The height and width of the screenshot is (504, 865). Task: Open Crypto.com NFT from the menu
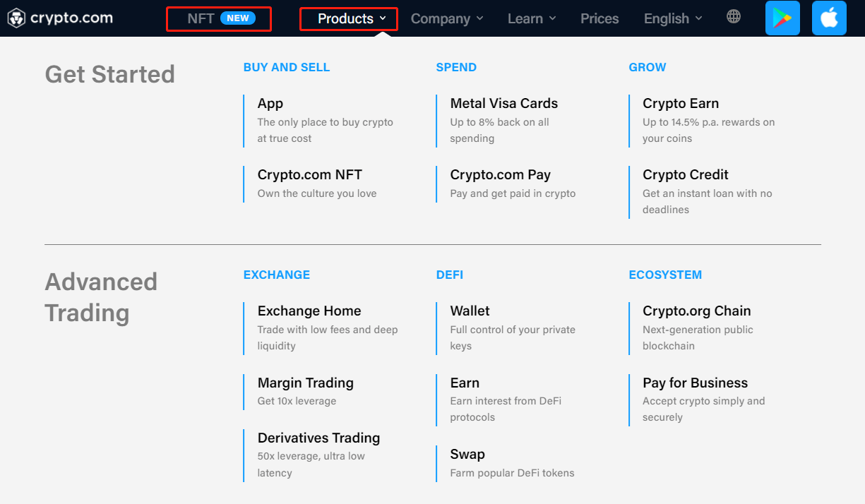[310, 174]
